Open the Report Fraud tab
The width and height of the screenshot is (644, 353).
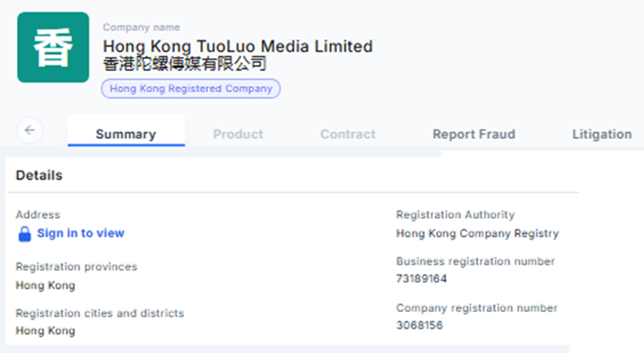474,134
